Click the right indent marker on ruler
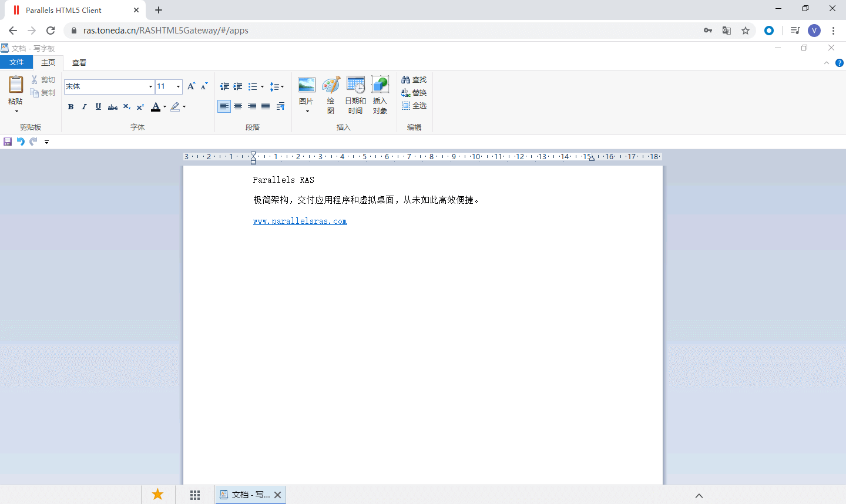Image resolution: width=846 pixels, height=504 pixels. [x=592, y=158]
